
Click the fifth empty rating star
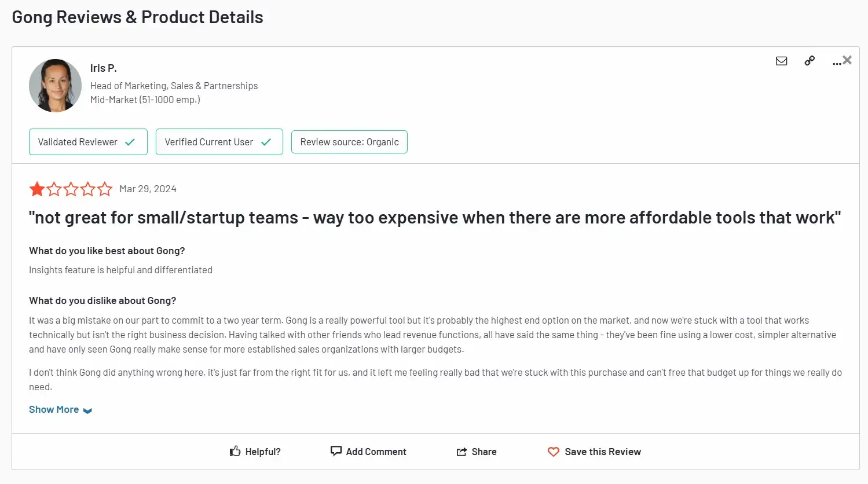(x=105, y=189)
